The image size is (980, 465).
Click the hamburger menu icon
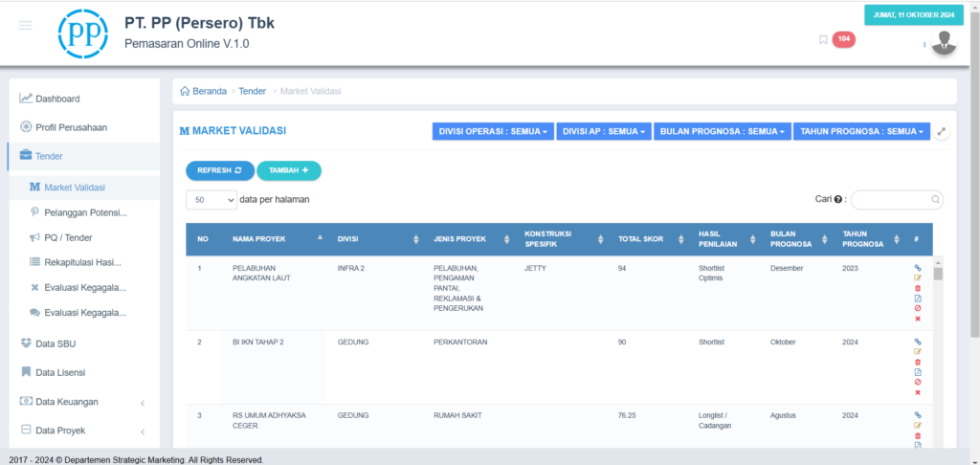[x=25, y=25]
